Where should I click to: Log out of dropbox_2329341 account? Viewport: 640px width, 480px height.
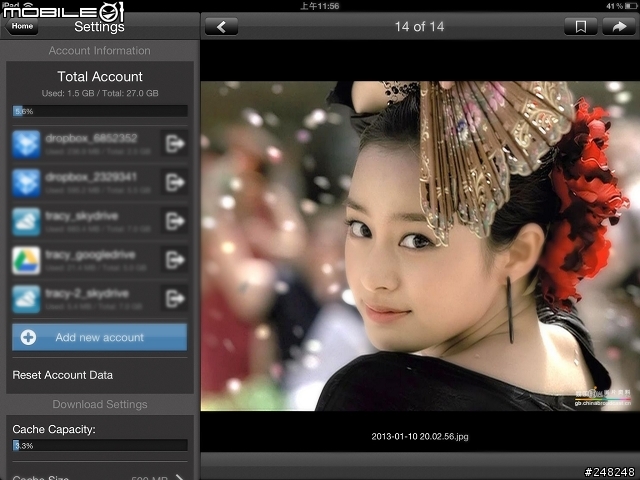coord(175,182)
